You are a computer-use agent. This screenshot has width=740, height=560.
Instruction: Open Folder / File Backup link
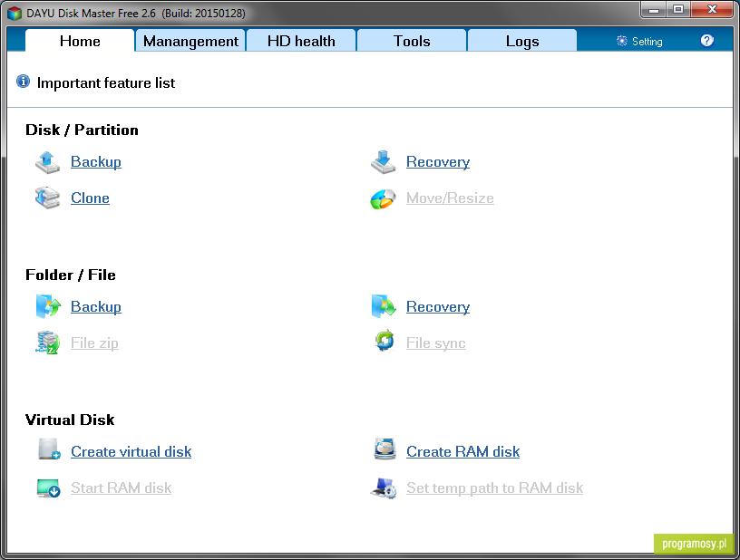96,306
